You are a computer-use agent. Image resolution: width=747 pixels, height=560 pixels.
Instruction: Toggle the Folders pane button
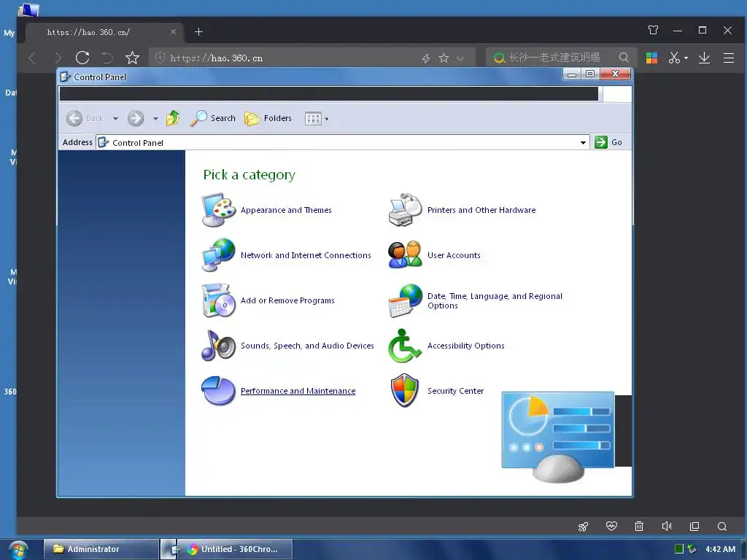[x=268, y=118]
